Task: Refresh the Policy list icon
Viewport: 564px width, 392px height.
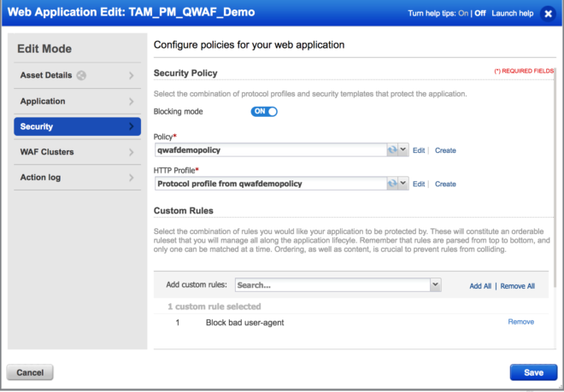Action: click(392, 150)
